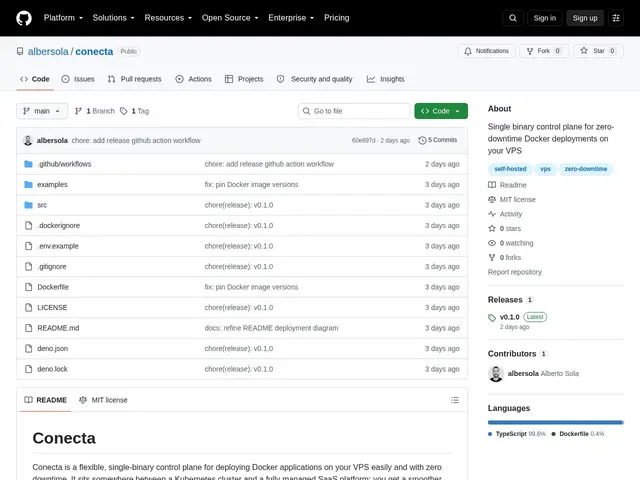
Task: Click the self-hosted topic tag
Action: (x=510, y=169)
